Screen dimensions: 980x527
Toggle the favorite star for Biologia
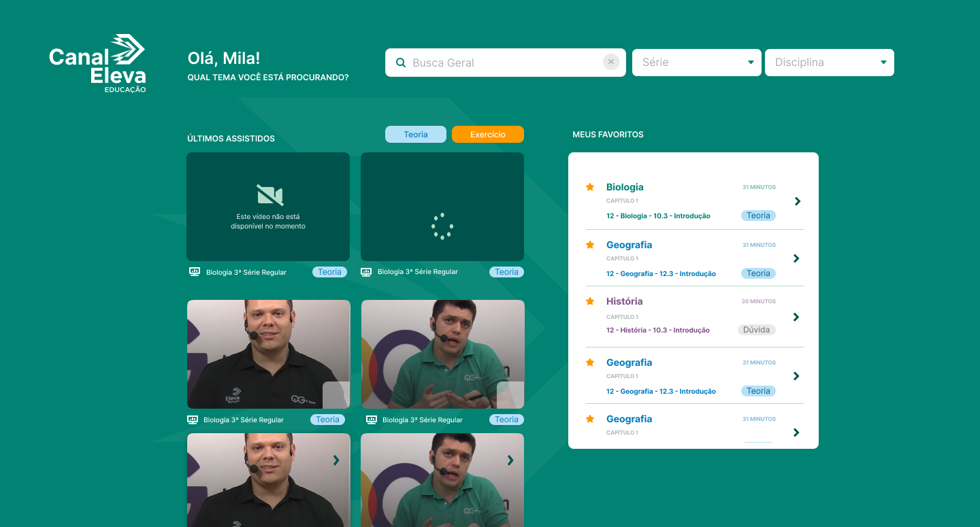click(x=590, y=187)
